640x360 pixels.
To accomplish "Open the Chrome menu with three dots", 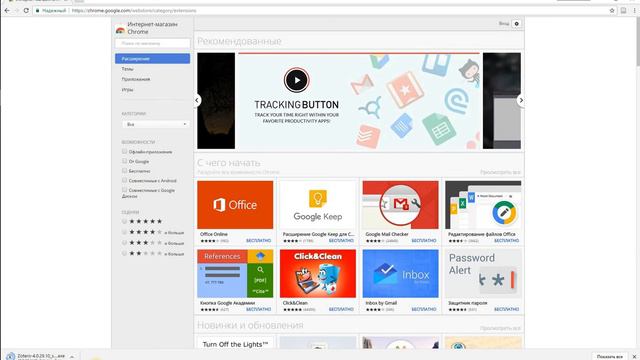I will 635,11.
